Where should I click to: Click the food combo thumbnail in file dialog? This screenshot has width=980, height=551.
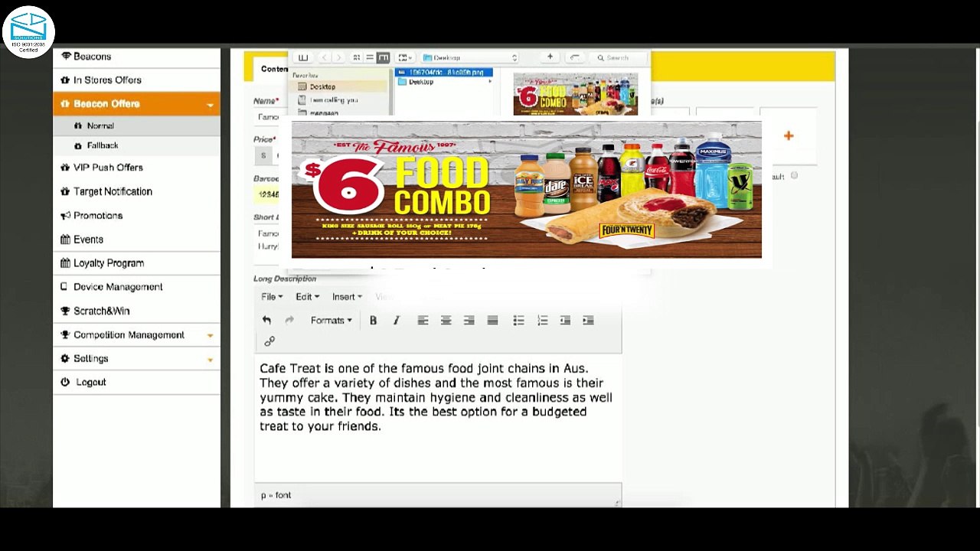(x=576, y=94)
